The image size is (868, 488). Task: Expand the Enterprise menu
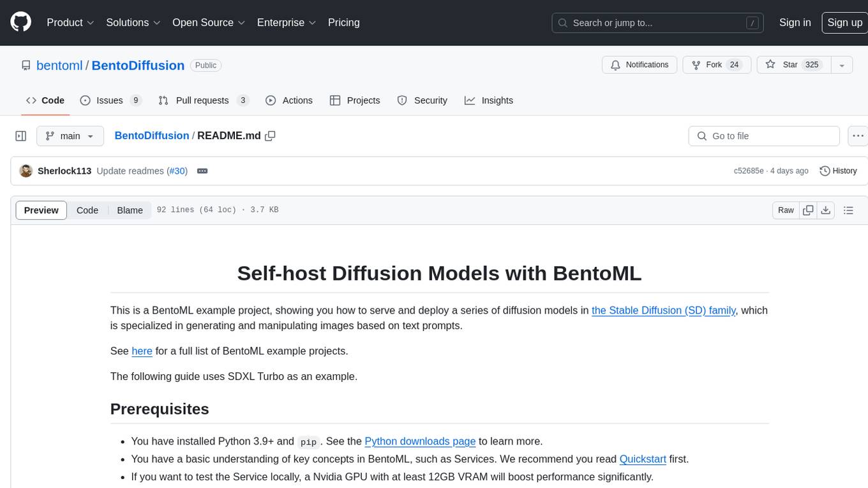pyautogui.click(x=287, y=22)
